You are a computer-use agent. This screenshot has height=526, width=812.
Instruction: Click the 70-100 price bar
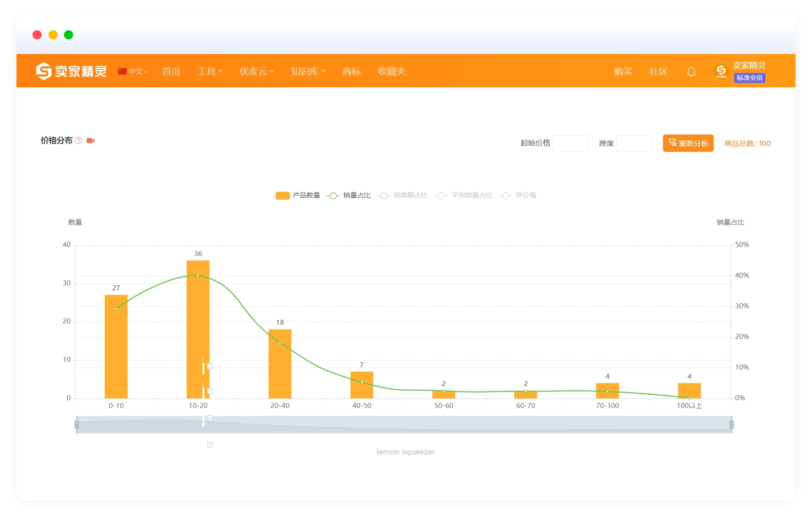click(608, 391)
